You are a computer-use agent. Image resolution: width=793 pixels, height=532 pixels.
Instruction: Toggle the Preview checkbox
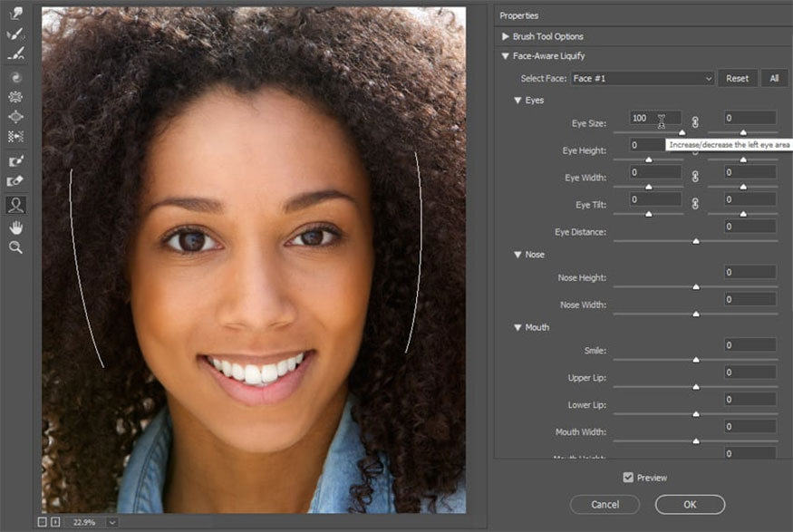(629, 477)
